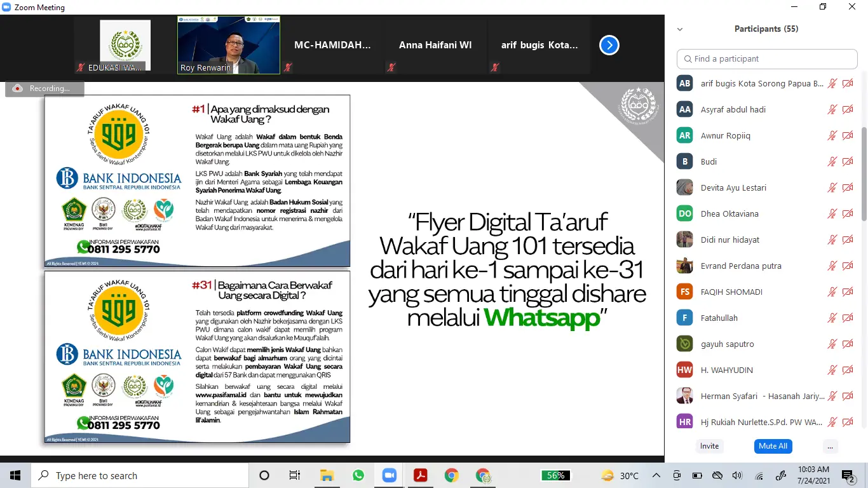Click the 30°C weather widget
The width and height of the screenshot is (868, 488).
click(x=620, y=475)
